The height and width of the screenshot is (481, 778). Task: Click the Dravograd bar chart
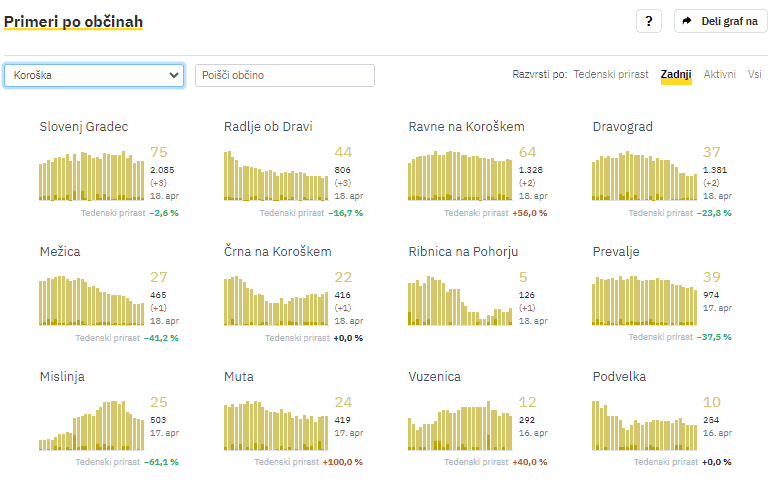(x=644, y=177)
